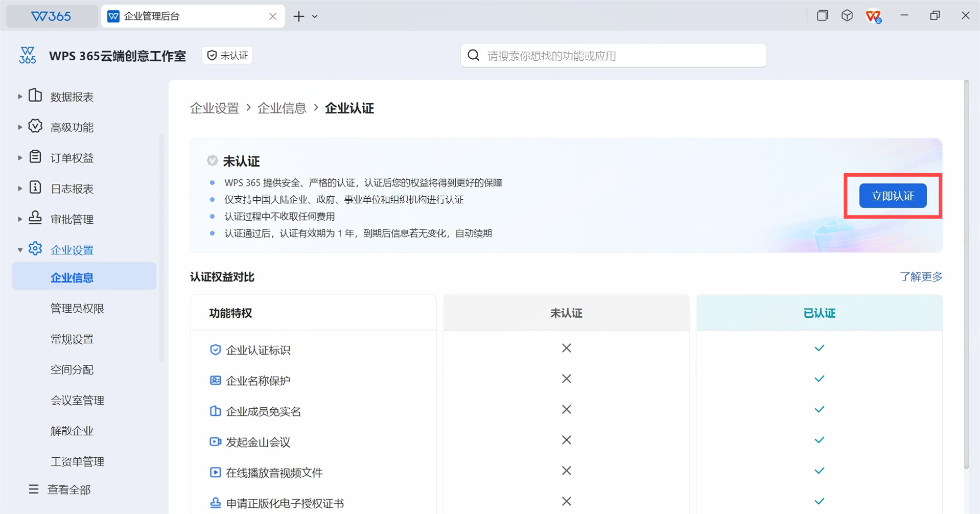
Task: Click the 企业成员免实名 icon
Action: pyautogui.click(x=215, y=411)
